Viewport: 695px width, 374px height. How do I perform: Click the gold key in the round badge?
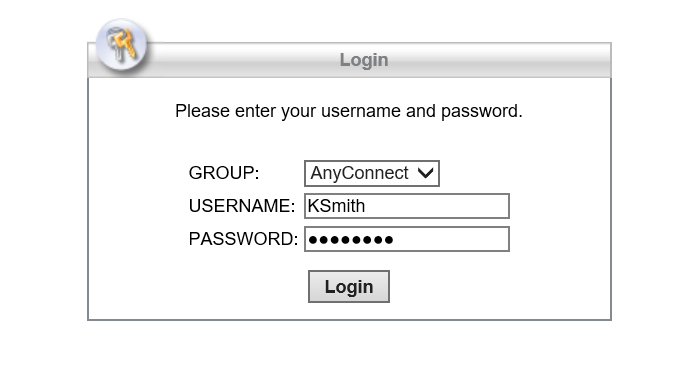tap(127, 43)
